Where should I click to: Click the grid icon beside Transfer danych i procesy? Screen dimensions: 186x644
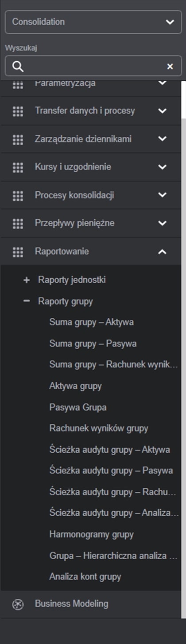[x=18, y=111]
